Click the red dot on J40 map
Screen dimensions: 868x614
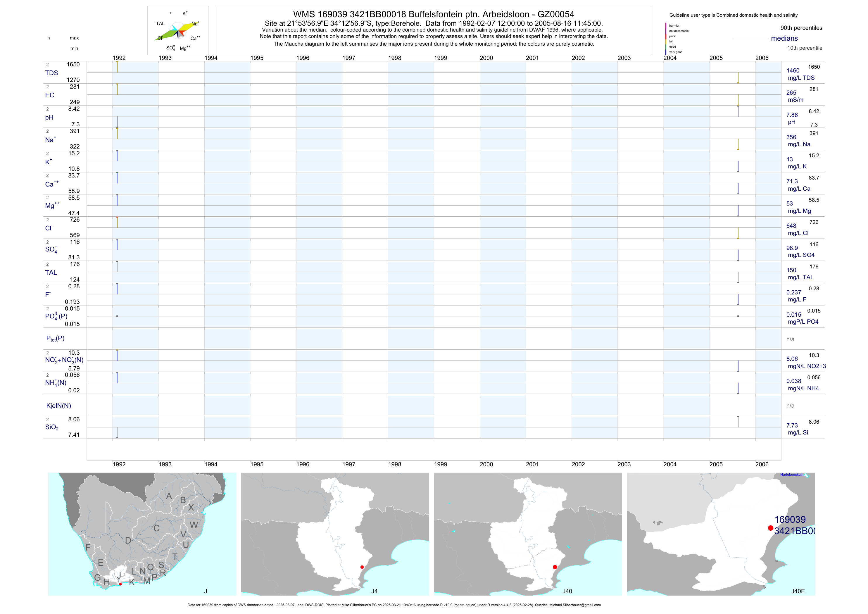[555, 567]
